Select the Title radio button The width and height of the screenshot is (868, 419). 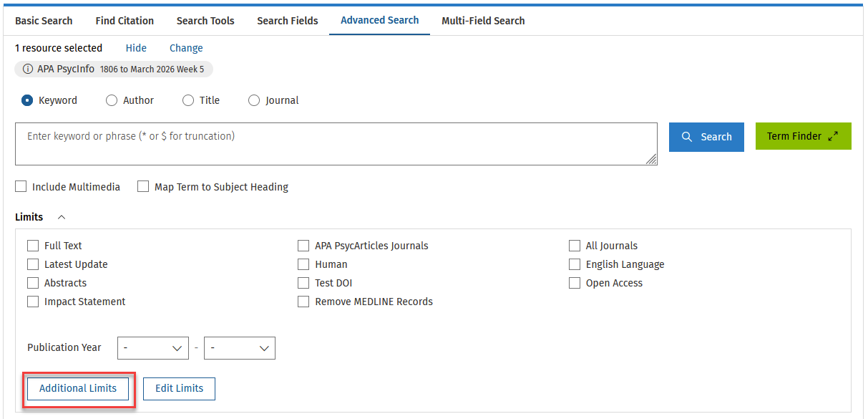(188, 100)
